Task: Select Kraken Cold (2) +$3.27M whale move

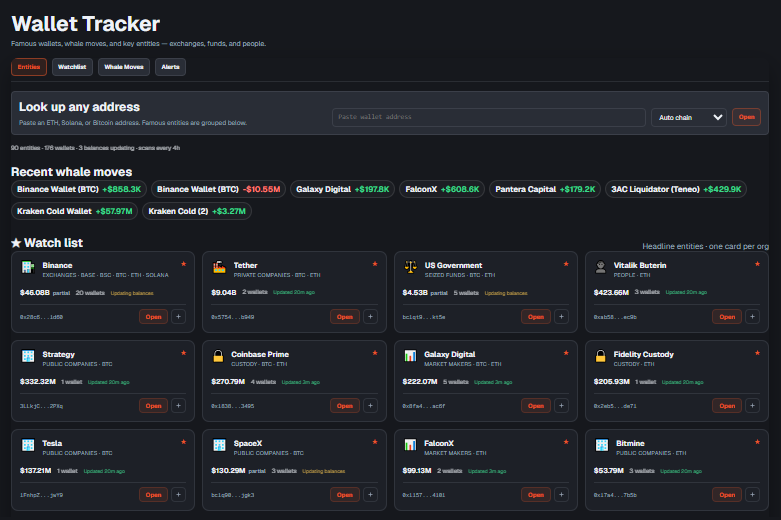Action: 197,211
